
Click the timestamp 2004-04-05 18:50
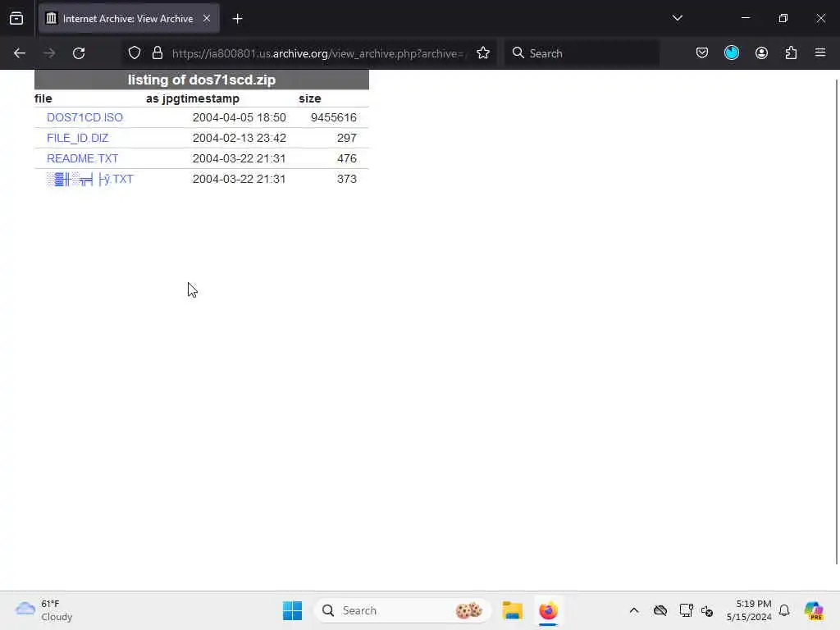(239, 117)
